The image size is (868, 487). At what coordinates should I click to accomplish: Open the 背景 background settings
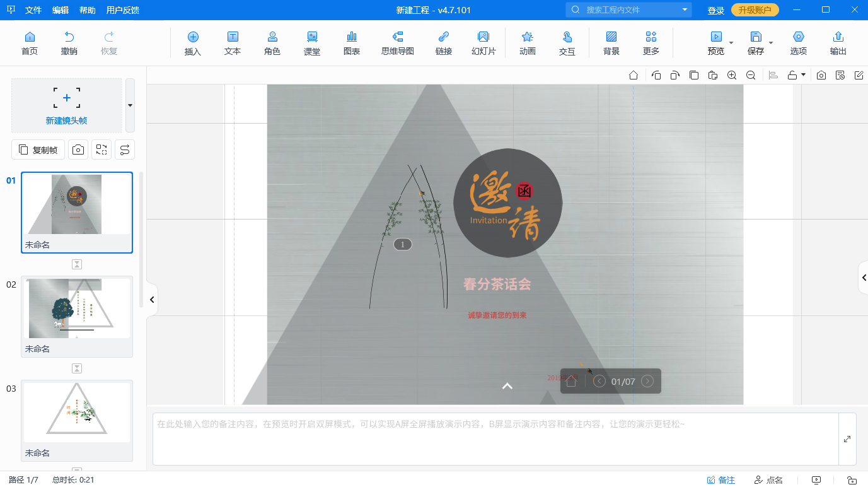(x=611, y=43)
